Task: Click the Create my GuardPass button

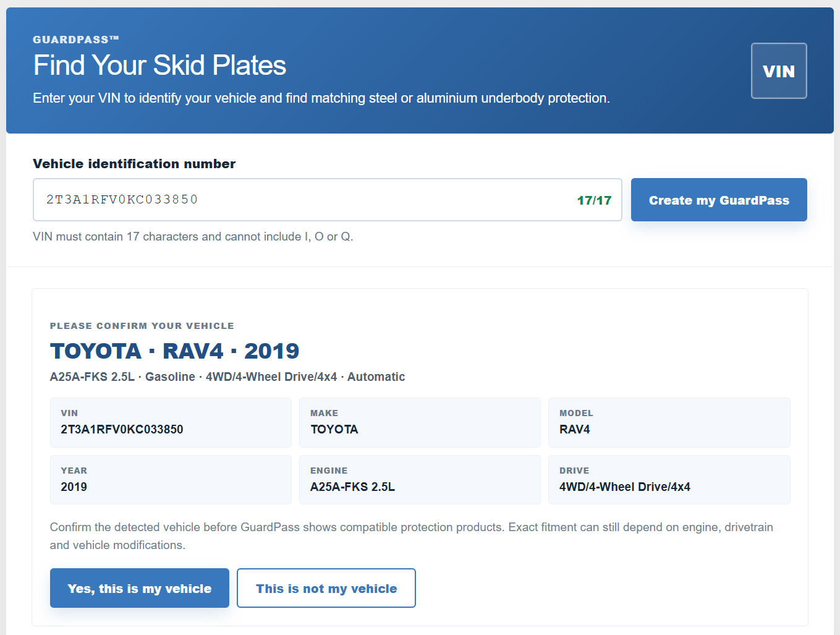Action: [x=719, y=200]
